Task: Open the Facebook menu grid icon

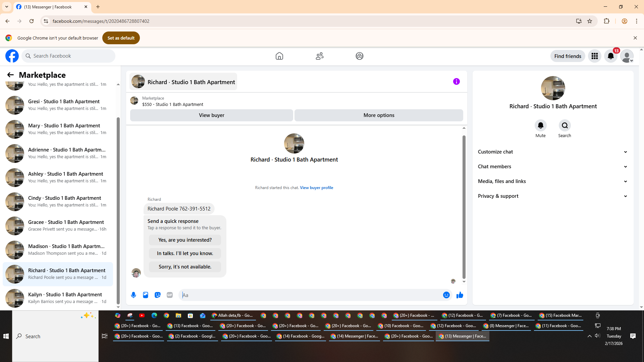Action: 594,56
